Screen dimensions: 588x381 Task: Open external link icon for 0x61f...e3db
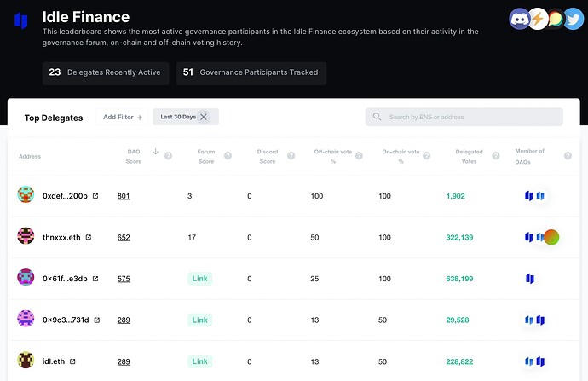95,278
